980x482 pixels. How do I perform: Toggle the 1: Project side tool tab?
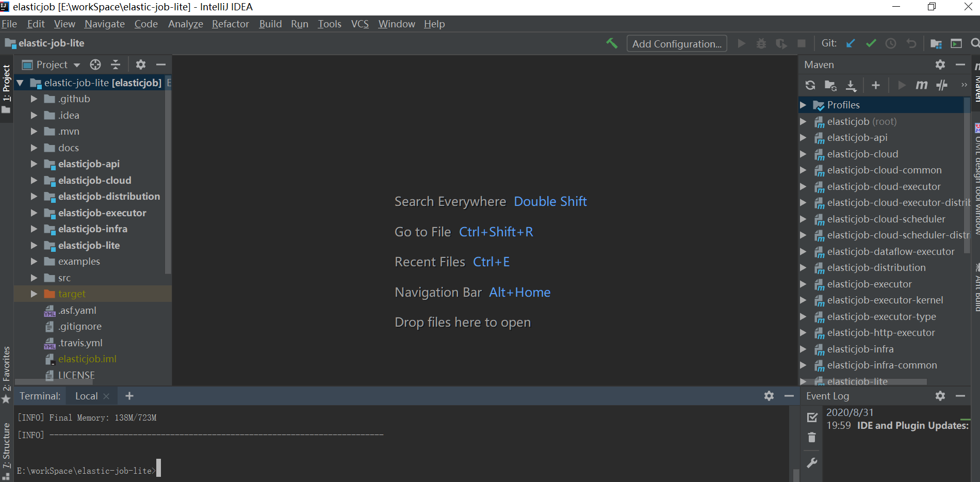6,89
